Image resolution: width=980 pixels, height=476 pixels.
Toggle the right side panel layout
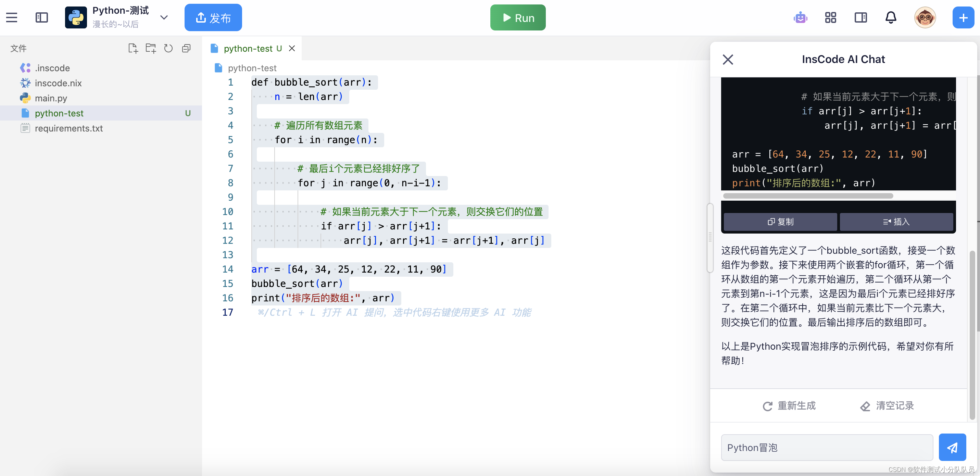(x=860, y=17)
